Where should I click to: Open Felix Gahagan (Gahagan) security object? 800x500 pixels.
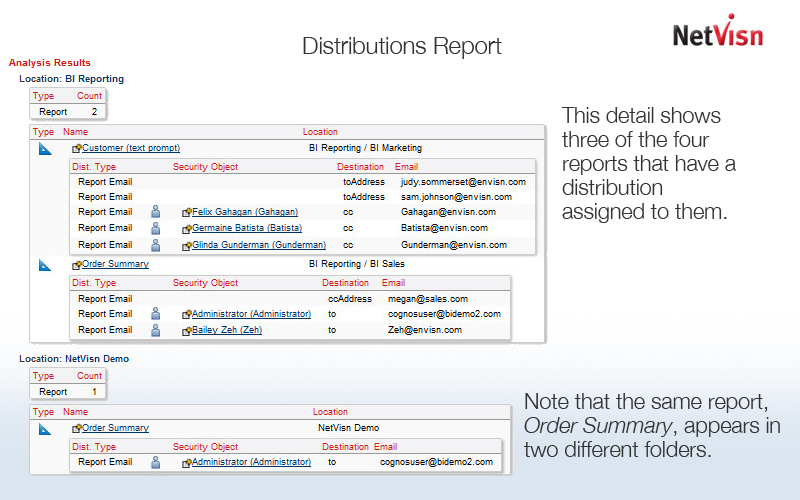tap(245, 212)
